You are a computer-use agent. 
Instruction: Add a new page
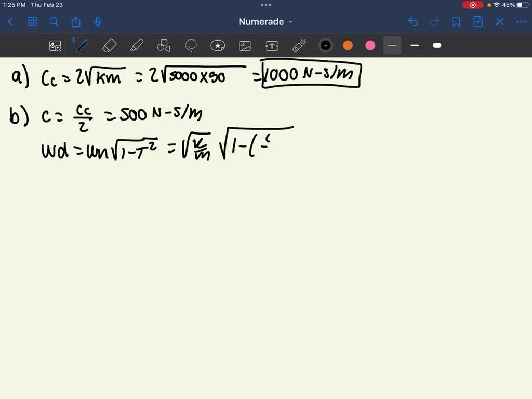(477, 22)
